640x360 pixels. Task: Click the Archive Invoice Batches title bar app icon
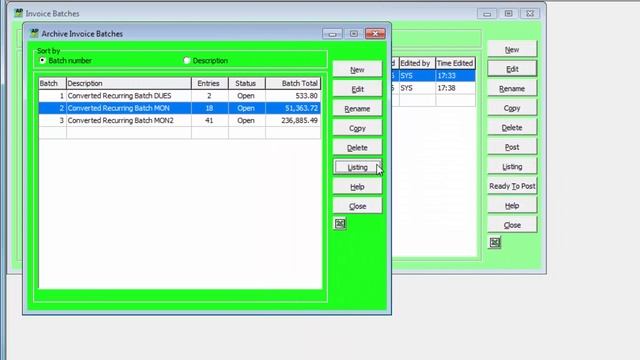34,33
